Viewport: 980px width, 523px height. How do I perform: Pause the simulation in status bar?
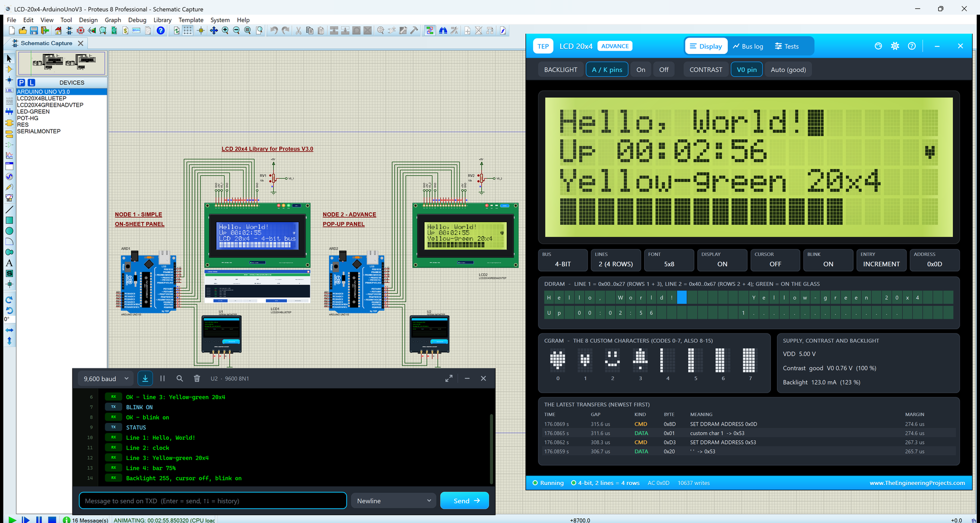pos(39,520)
